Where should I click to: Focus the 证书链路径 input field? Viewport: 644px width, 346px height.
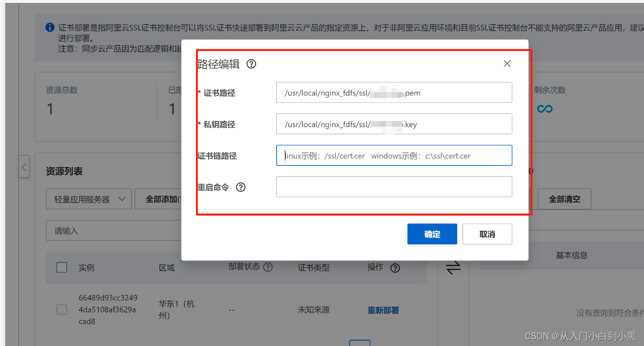tap(394, 155)
